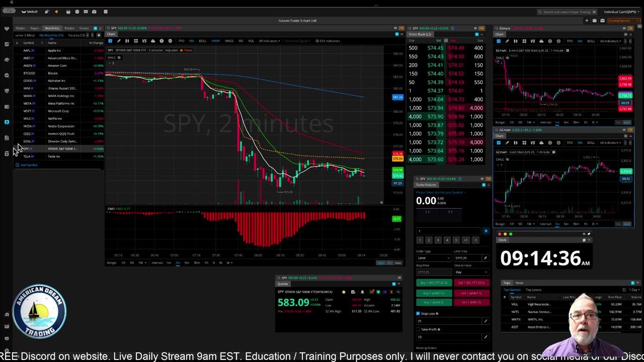Click the active blue icon in left sidebar
This screenshot has width=644, height=362.
7,122
